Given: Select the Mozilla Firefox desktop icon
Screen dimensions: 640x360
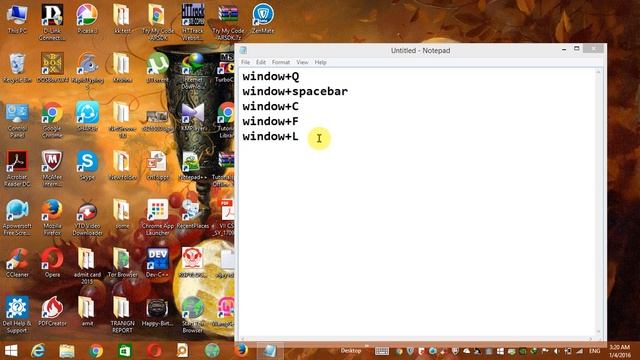Looking at the screenshot, I should point(52,217).
